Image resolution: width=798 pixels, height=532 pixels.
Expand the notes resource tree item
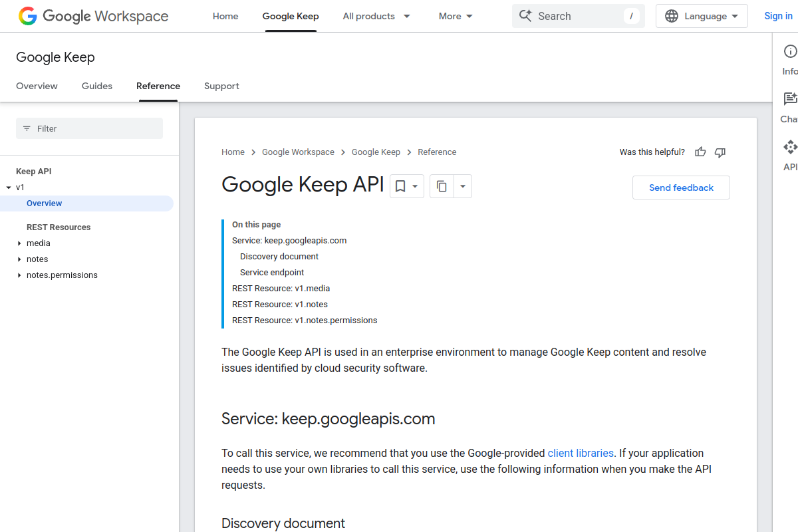[x=19, y=259]
